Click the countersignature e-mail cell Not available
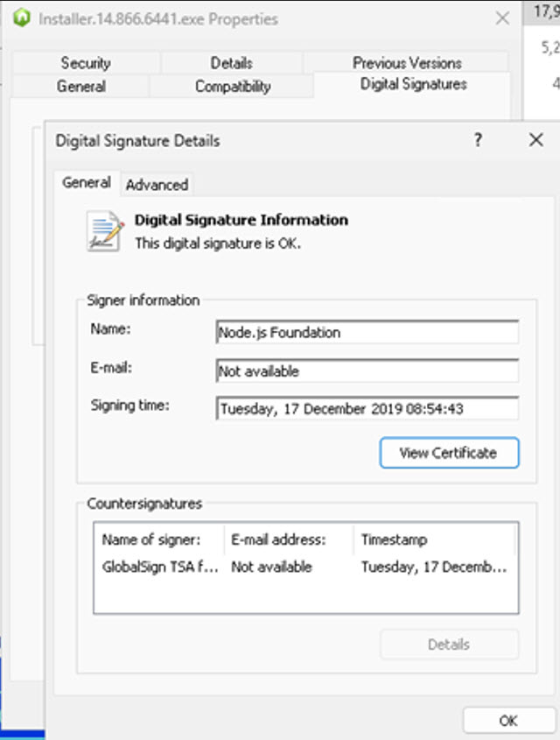 271,567
